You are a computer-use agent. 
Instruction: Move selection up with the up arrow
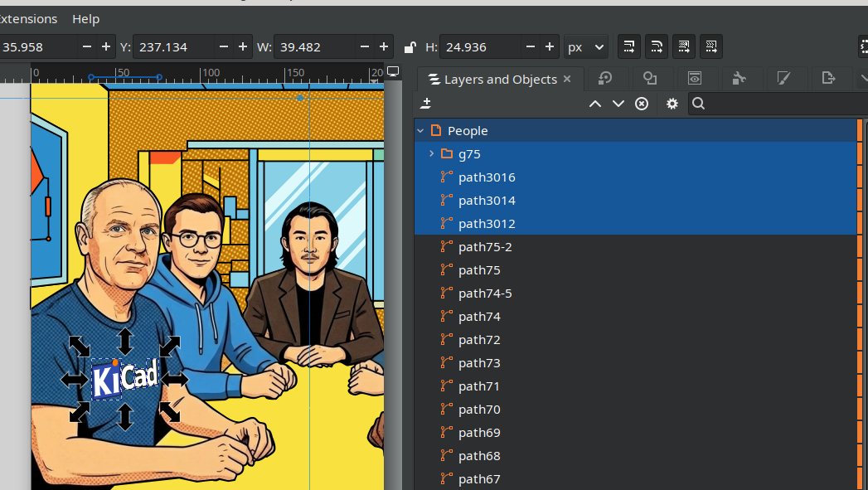pos(594,104)
